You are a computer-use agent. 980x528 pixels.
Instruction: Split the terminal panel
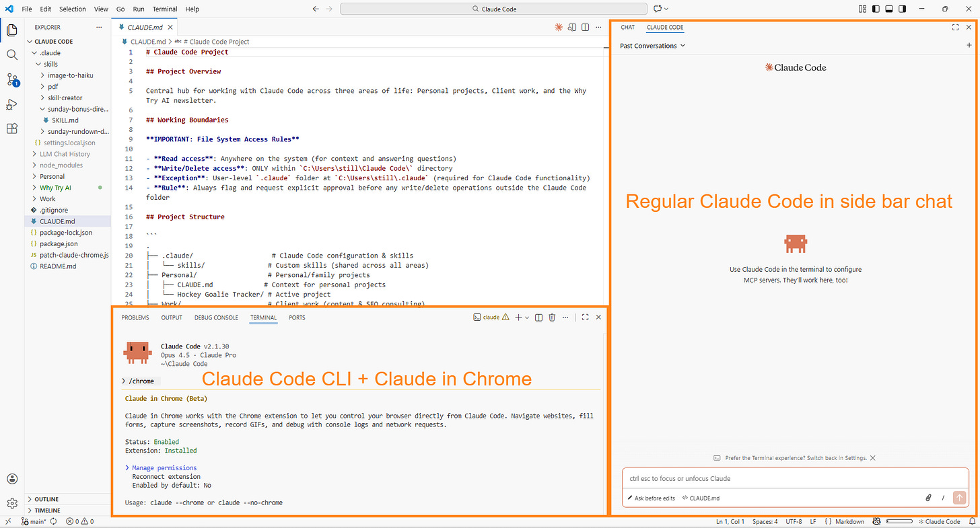[538, 317]
